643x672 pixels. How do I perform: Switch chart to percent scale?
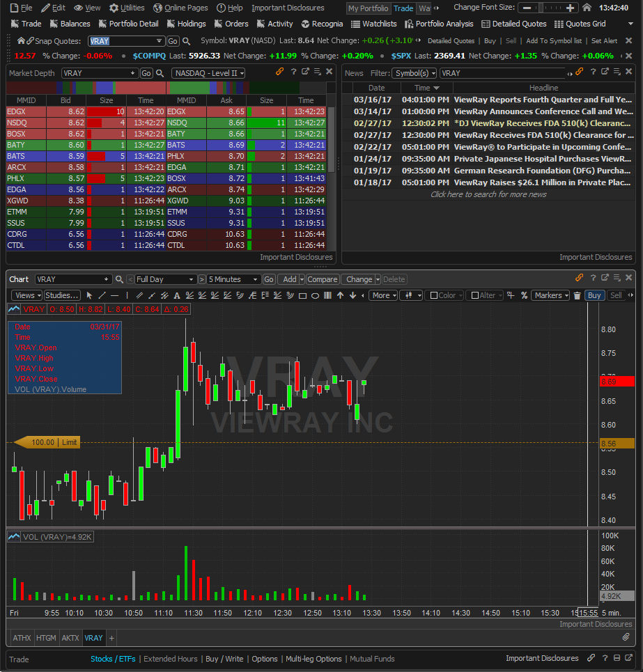[x=524, y=295]
